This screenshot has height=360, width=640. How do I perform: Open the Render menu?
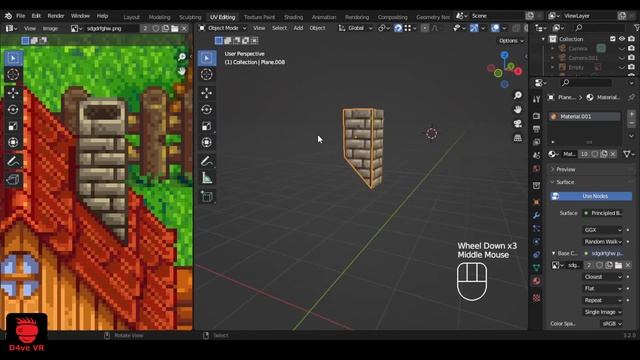[x=56, y=16]
